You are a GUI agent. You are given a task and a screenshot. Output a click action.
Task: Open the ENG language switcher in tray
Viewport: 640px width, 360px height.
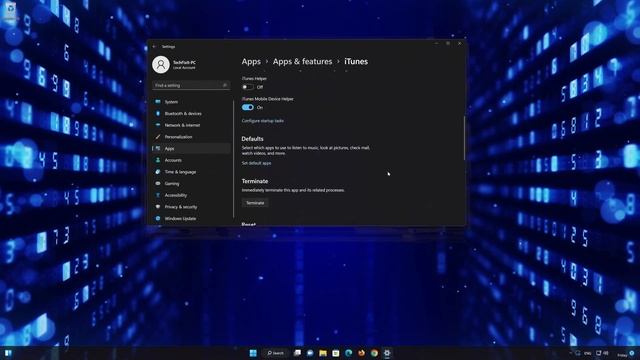point(587,353)
